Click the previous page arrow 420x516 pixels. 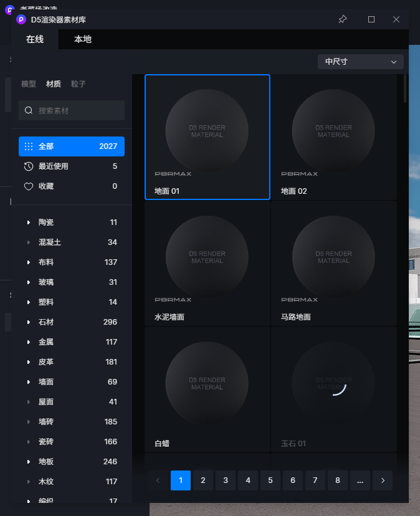pyautogui.click(x=158, y=480)
